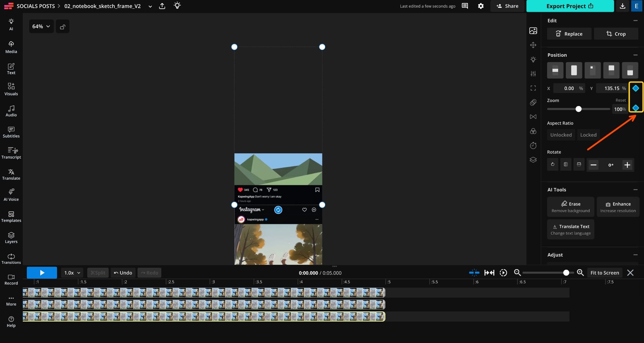The image size is (644, 343).
Task: Zoom out the timeline magnifier
Action: (x=517, y=273)
